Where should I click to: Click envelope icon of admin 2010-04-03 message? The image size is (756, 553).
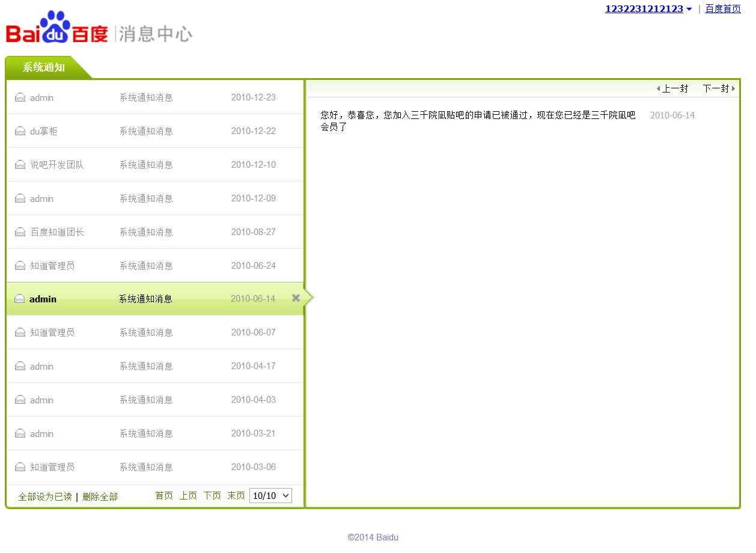[x=20, y=400]
